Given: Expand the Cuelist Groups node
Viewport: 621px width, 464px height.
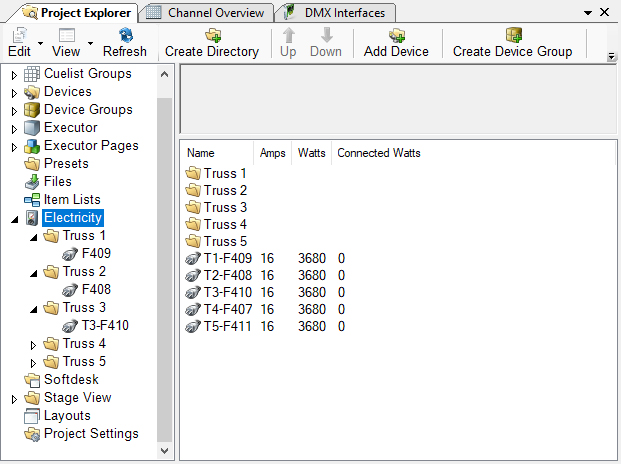Looking at the screenshot, I should (x=14, y=75).
